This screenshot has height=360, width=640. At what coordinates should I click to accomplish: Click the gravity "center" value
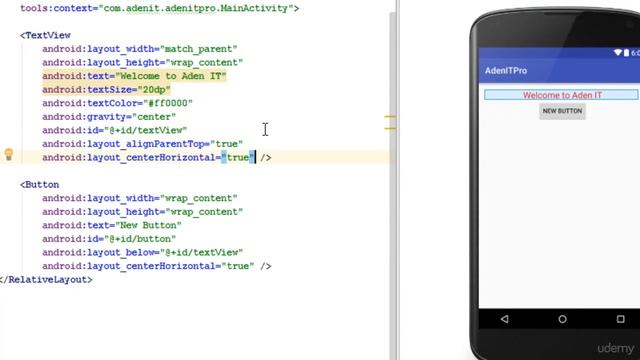[x=154, y=117]
